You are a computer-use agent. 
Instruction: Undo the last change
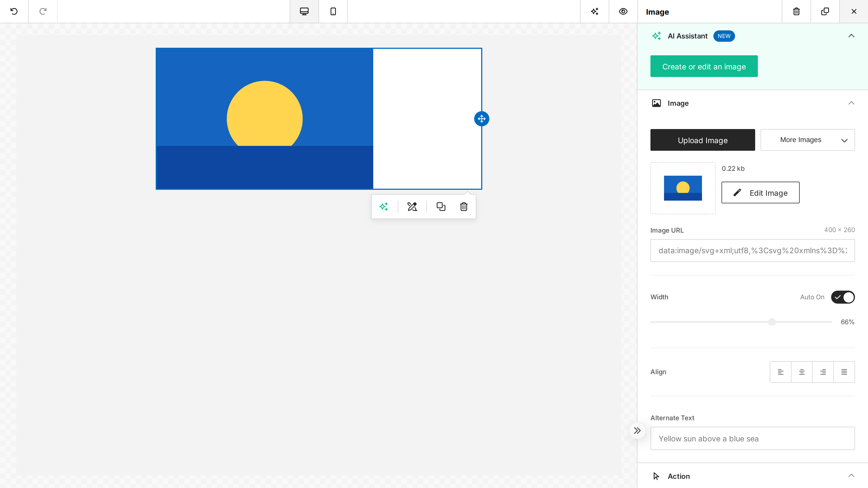coord(14,11)
